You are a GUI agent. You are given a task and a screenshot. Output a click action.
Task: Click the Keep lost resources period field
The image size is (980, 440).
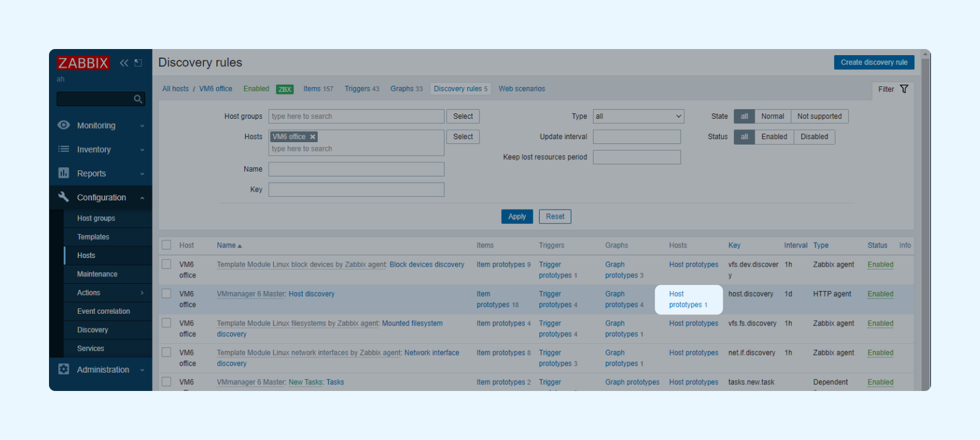(637, 157)
